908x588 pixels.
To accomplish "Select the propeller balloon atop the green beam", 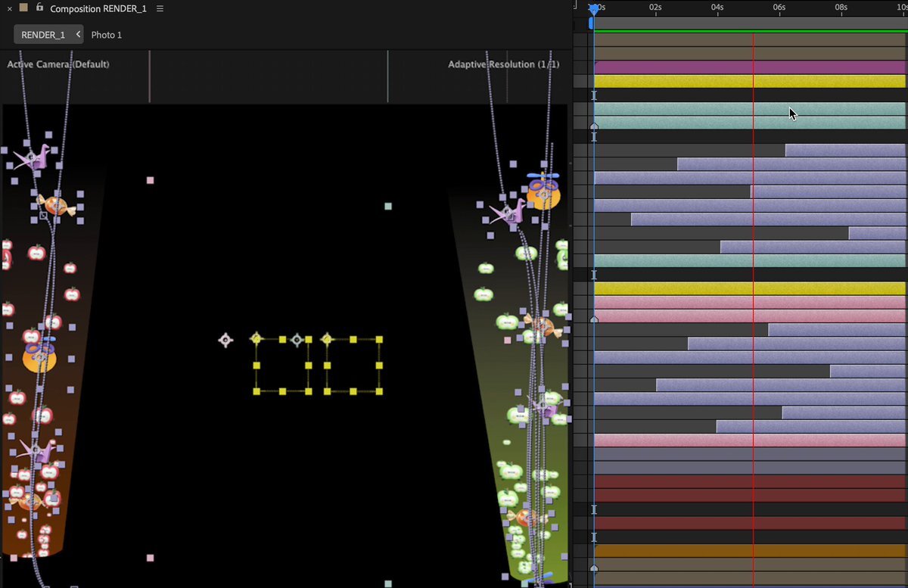I will click(x=543, y=190).
